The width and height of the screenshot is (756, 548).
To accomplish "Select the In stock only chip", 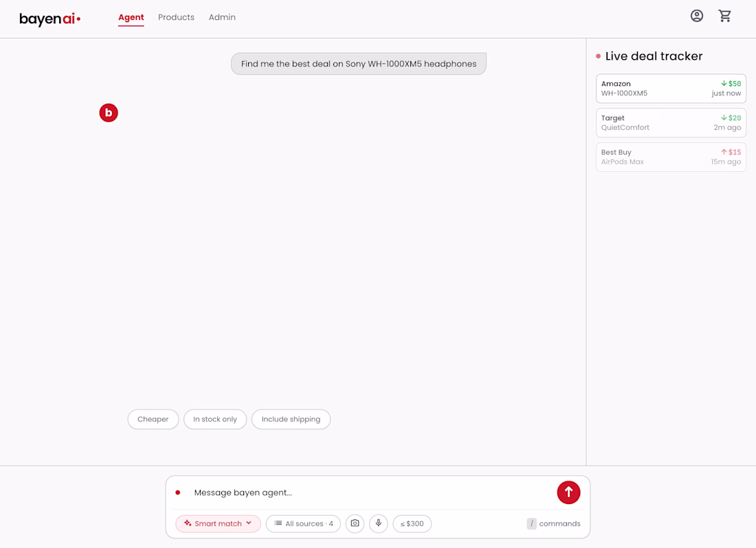I will click(x=215, y=419).
